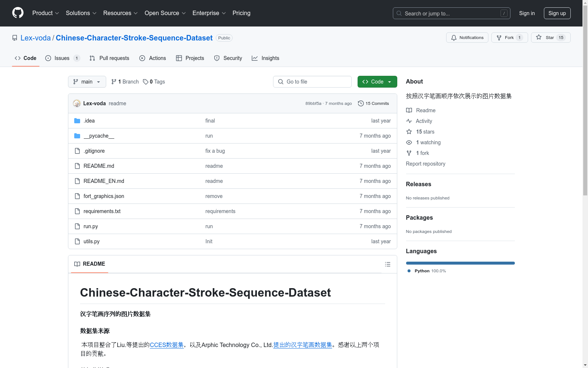Open the Pricing page

[241, 13]
